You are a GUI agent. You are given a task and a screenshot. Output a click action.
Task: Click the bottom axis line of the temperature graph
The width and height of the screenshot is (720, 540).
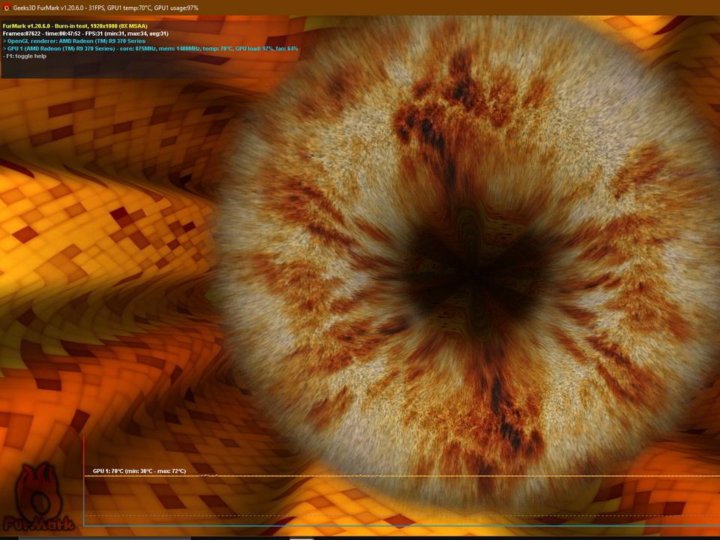pyautogui.click(x=400, y=525)
